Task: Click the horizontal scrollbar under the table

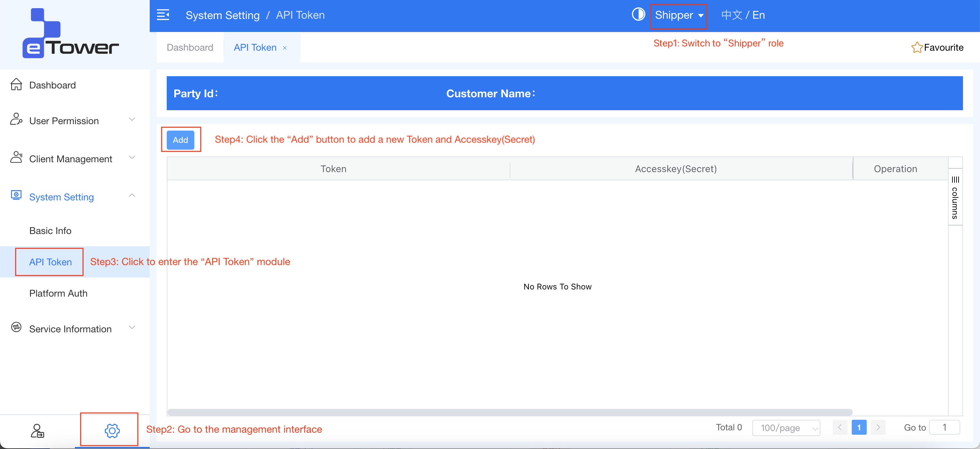Action: [510, 412]
